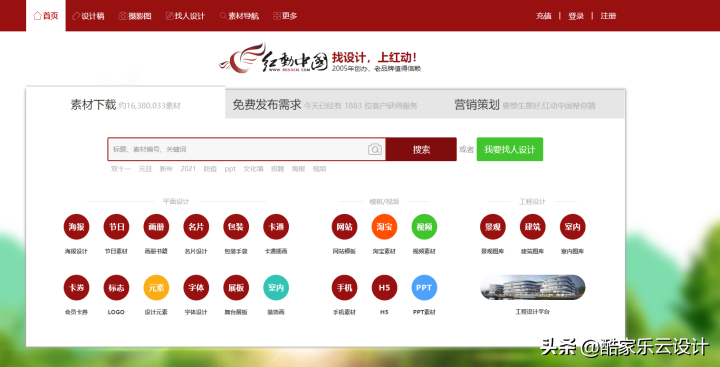The width and height of the screenshot is (720, 367).
Task: Click the red 搜索 search button
Action: (x=421, y=149)
